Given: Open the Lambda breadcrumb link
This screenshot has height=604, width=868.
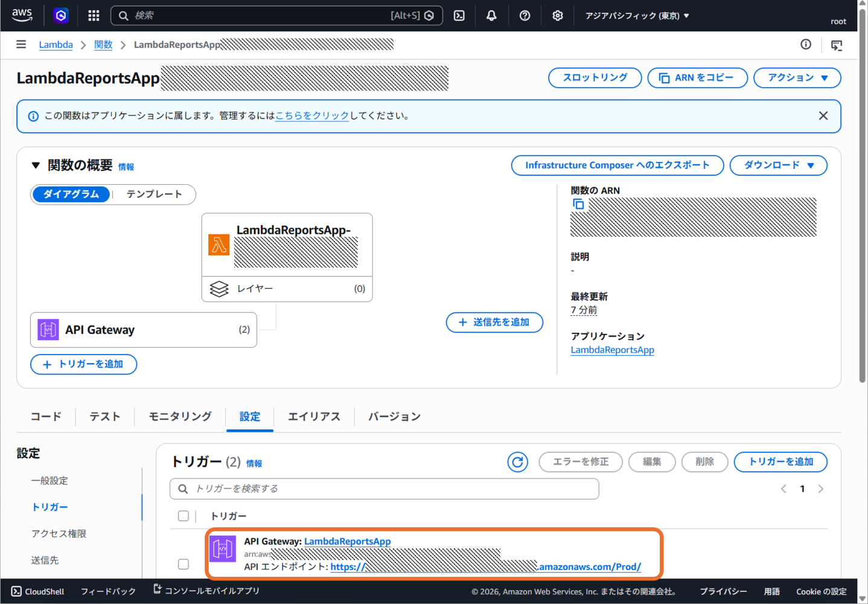Looking at the screenshot, I should pos(56,45).
